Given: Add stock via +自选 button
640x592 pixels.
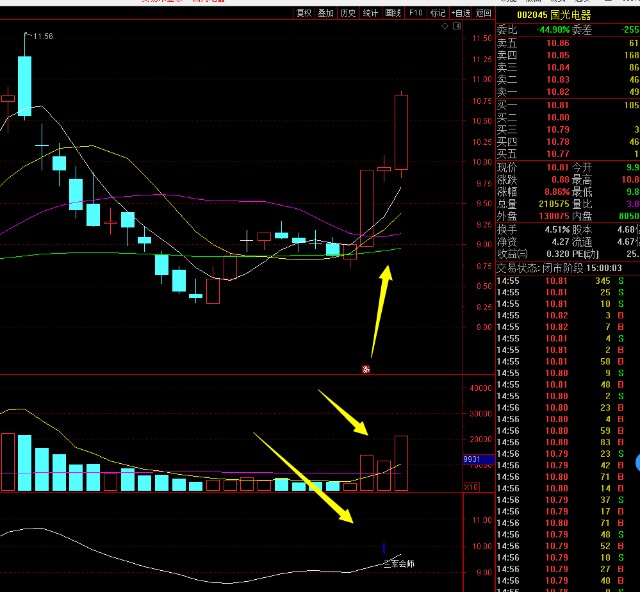Looking at the screenshot, I should (461, 13).
